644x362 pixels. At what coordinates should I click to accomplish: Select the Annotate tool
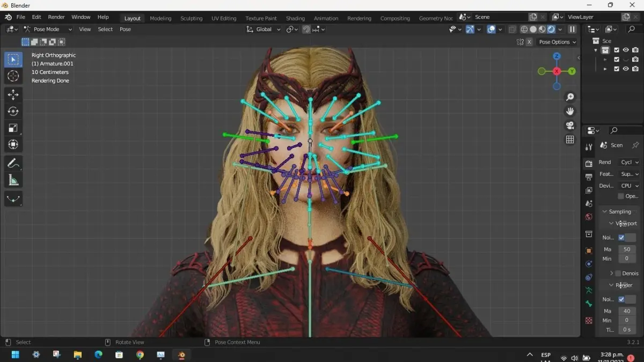pyautogui.click(x=13, y=163)
